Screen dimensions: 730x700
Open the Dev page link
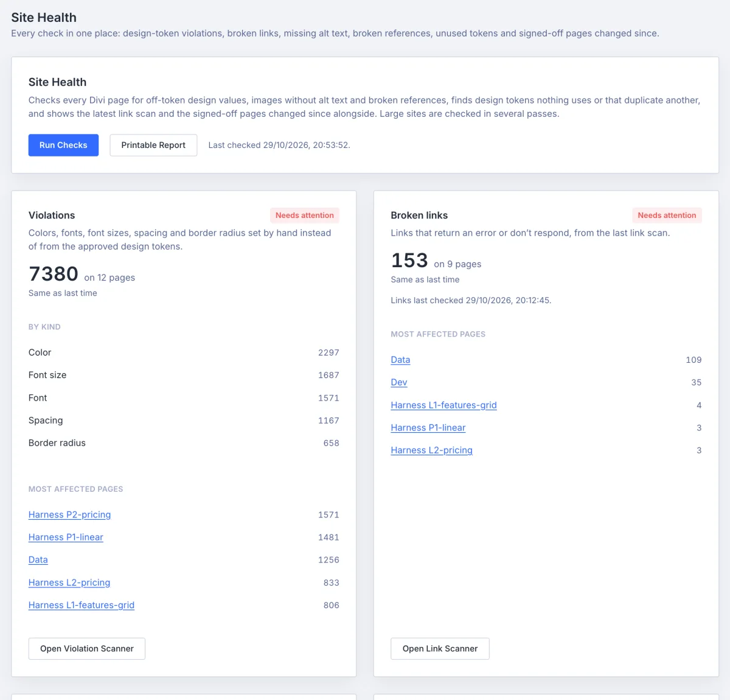(x=399, y=382)
